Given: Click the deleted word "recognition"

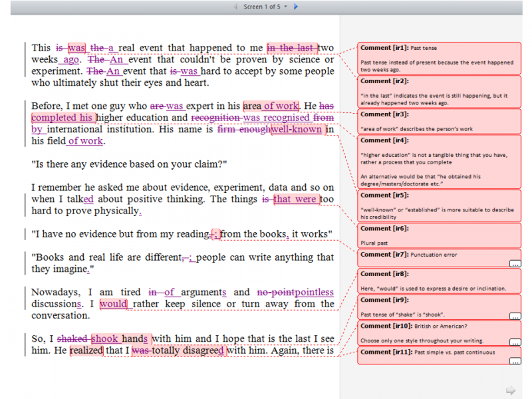Looking at the screenshot, I should point(215,118).
